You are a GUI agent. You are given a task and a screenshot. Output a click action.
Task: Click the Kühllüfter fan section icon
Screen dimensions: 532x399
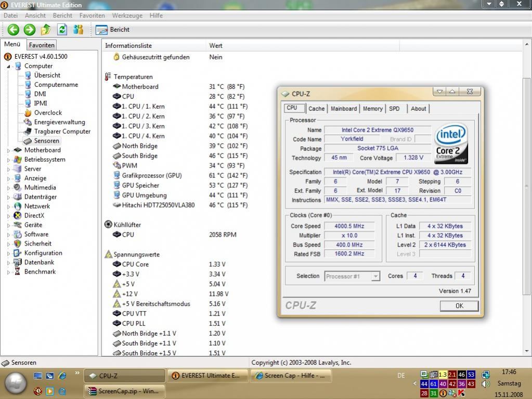coord(108,224)
